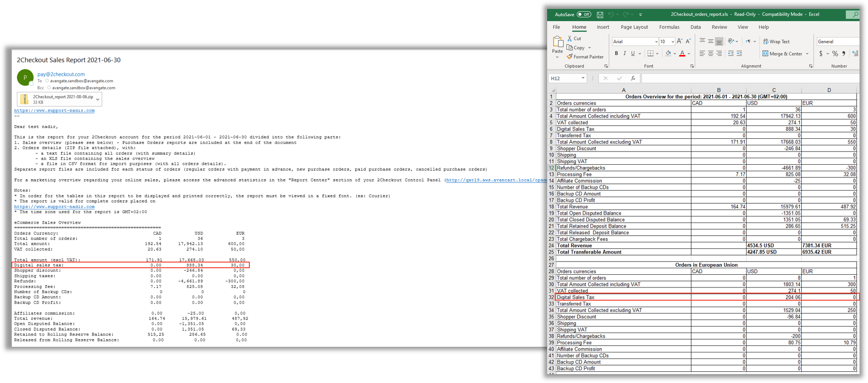Viewport: 868px width, 383px height.
Task: Click the formula bar Cancel X icon
Action: click(605, 79)
